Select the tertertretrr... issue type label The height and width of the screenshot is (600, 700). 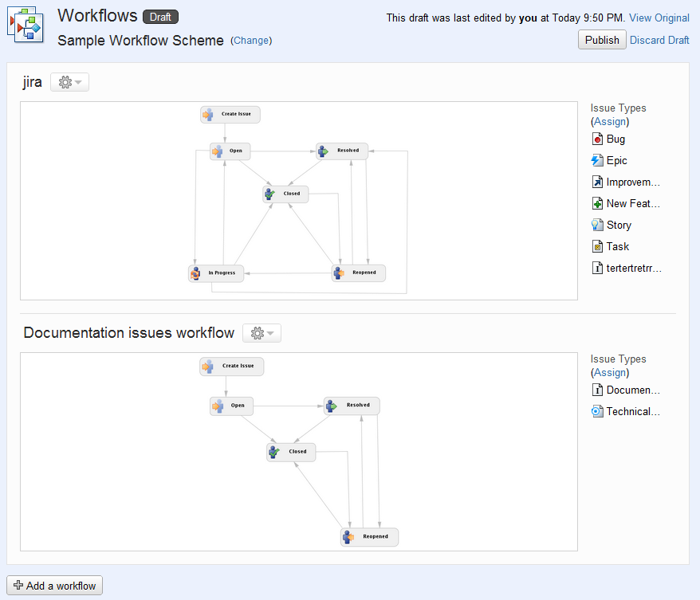pos(634,268)
